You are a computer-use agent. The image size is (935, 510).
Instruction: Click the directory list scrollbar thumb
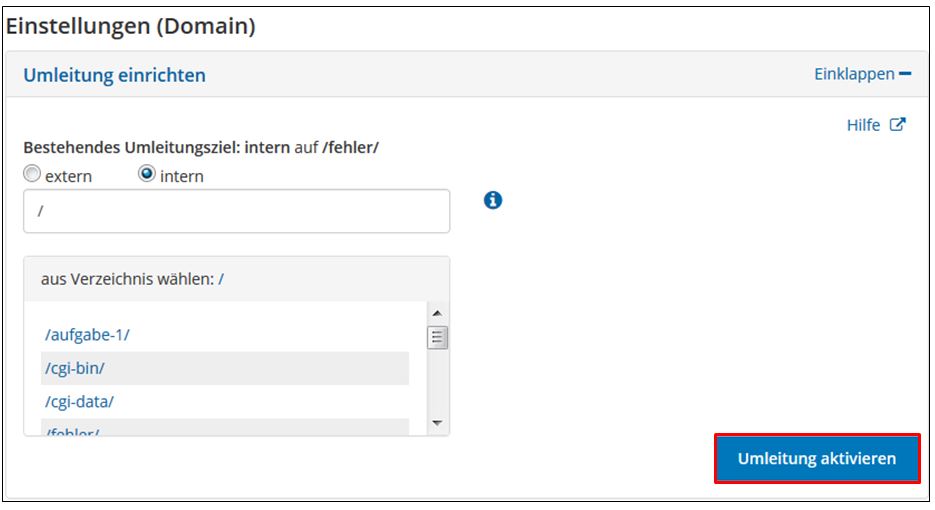point(437,338)
